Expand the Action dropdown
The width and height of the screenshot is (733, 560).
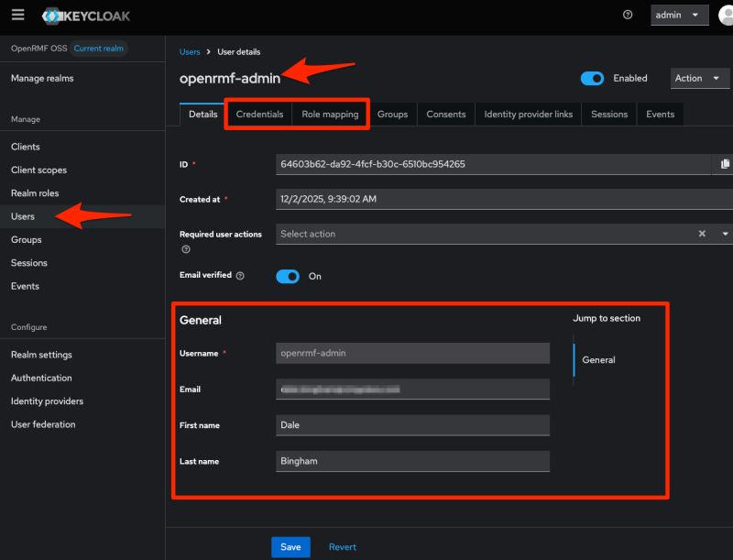pos(699,79)
